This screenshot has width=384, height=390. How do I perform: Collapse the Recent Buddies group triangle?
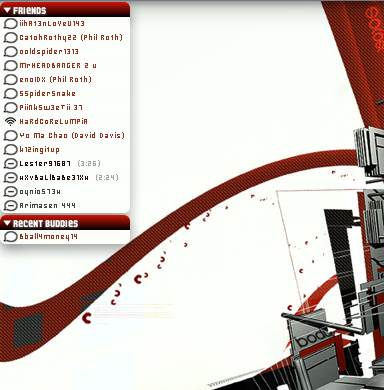pyautogui.click(x=7, y=223)
